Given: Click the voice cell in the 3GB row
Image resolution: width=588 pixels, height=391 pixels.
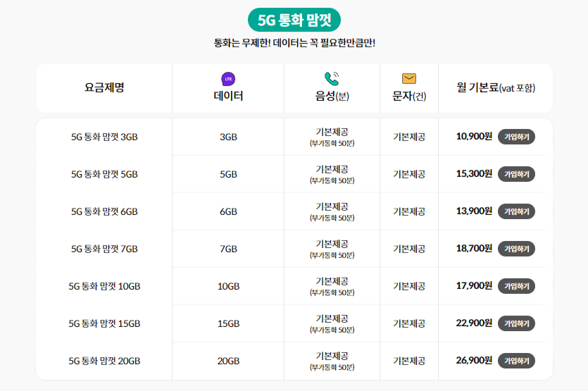Looking at the screenshot, I should 332,137.
